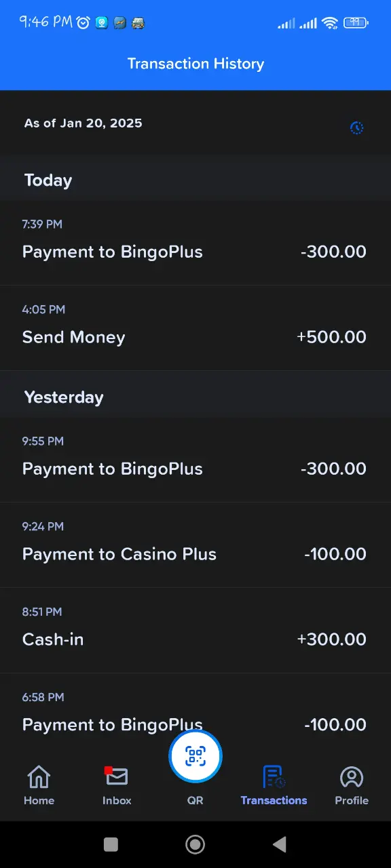
Task: Switch to the Inbox tab label
Action: (117, 800)
